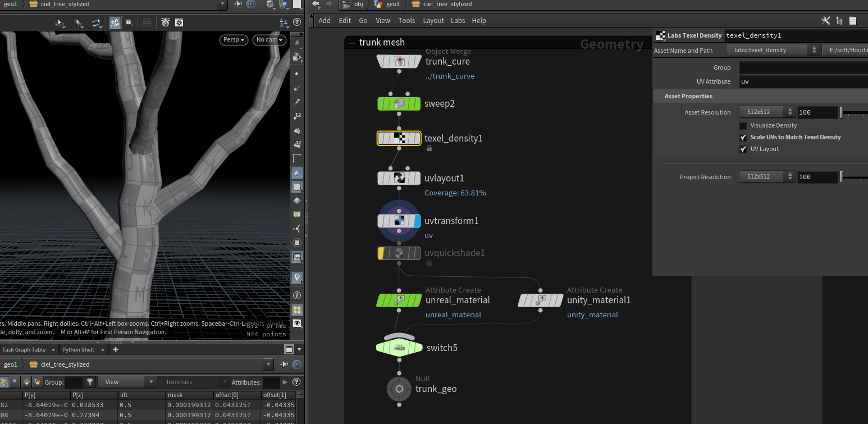Select the sweep2 node icon
Viewport: 868px width, 424px height.
pos(399,104)
